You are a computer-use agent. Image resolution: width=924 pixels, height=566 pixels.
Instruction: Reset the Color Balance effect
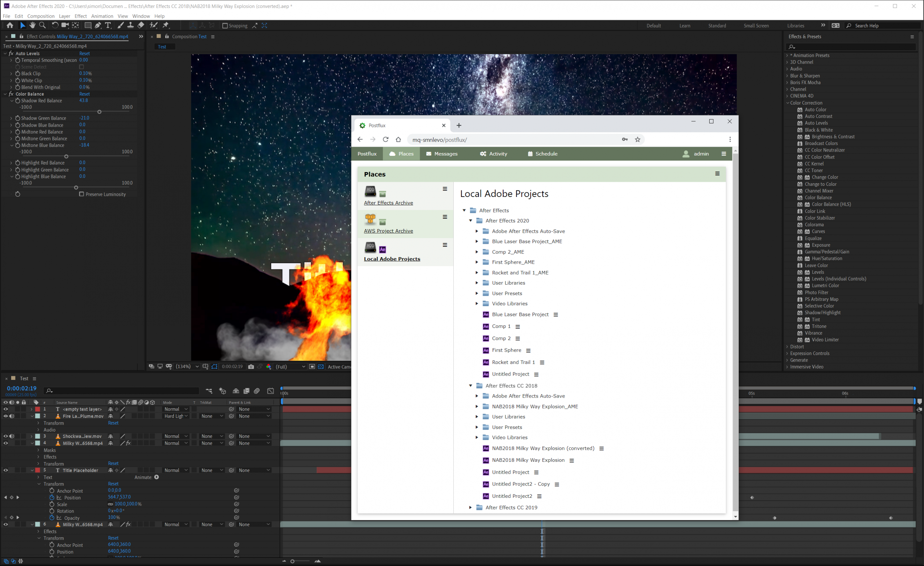tap(84, 94)
